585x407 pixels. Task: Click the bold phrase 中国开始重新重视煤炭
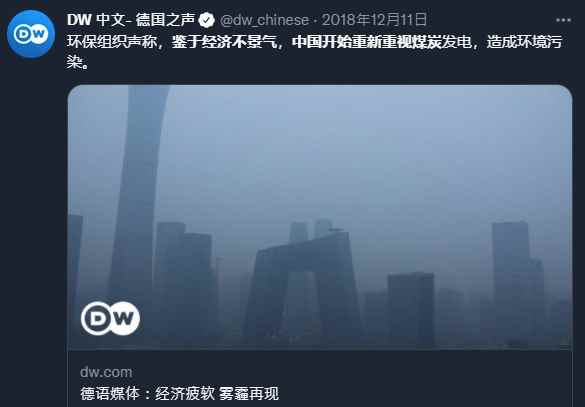367,42
